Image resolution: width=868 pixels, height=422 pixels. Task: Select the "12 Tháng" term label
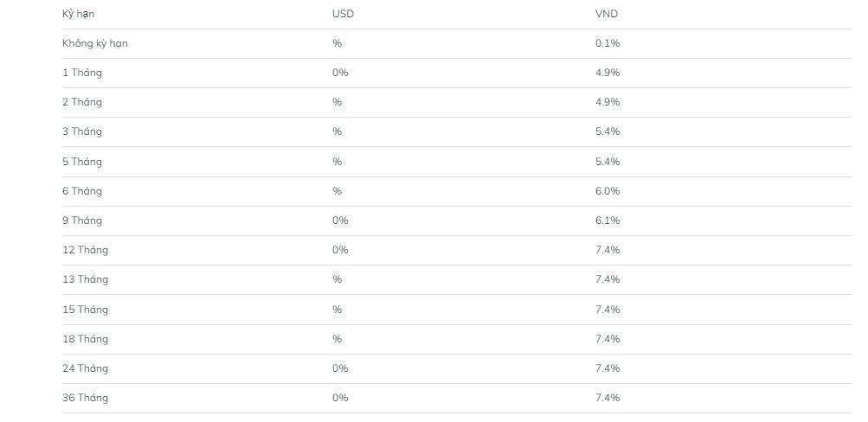coord(85,250)
